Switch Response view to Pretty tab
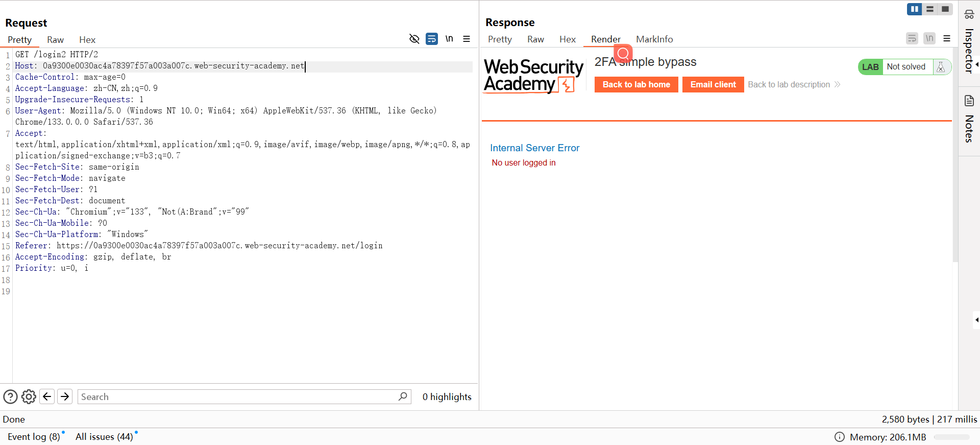 499,39
